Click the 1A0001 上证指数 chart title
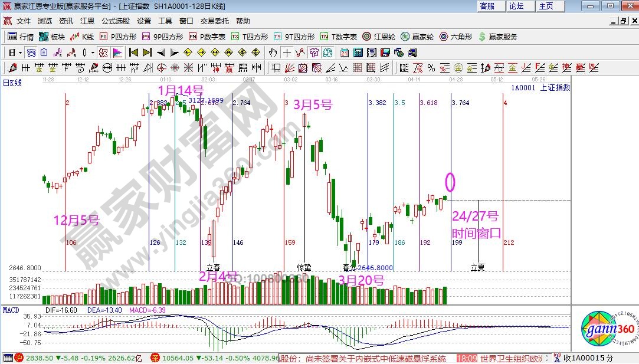This screenshot has width=639, height=364. point(540,88)
